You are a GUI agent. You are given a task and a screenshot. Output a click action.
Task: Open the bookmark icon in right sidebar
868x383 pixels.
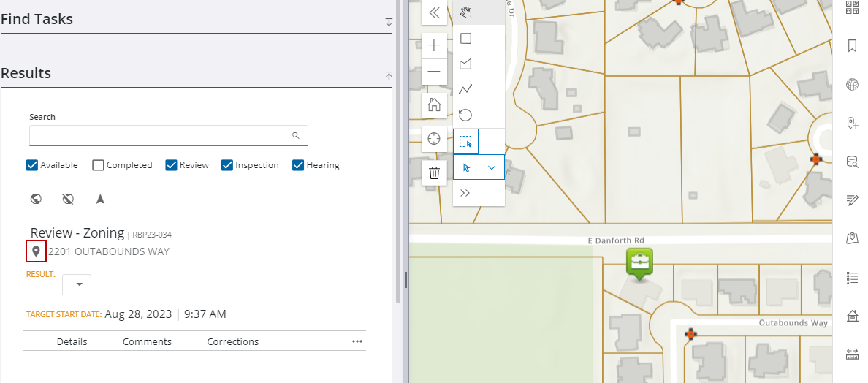coord(851,46)
